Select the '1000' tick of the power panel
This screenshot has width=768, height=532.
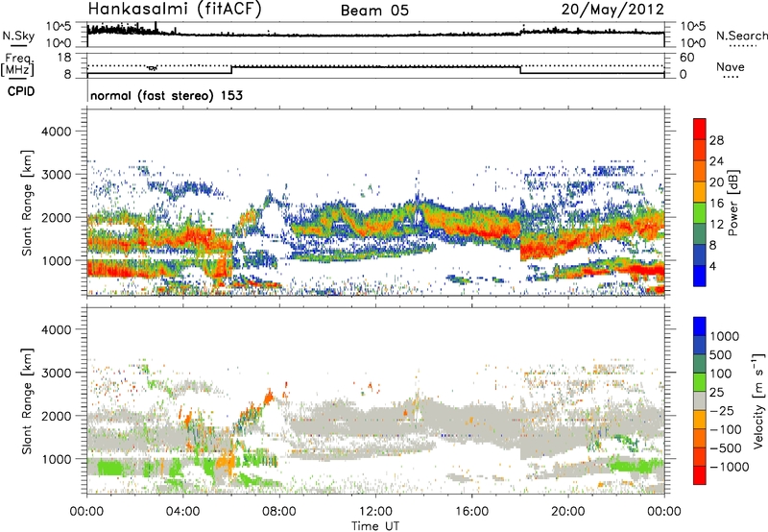56,260
